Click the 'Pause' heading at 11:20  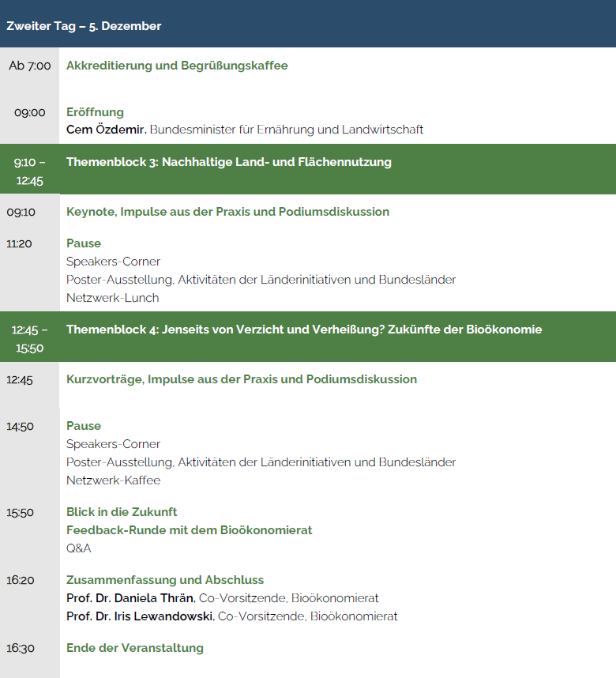click(84, 243)
